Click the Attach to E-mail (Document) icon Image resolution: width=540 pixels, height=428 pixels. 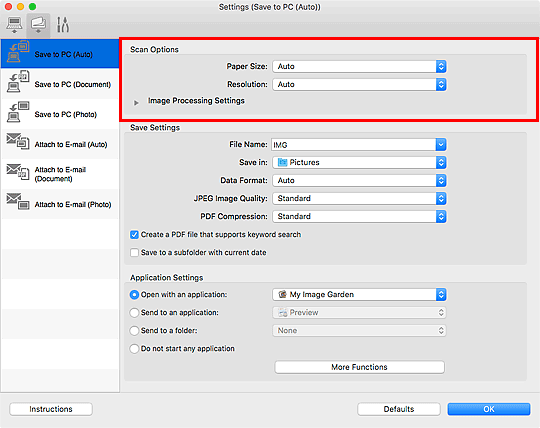coord(18,171)
